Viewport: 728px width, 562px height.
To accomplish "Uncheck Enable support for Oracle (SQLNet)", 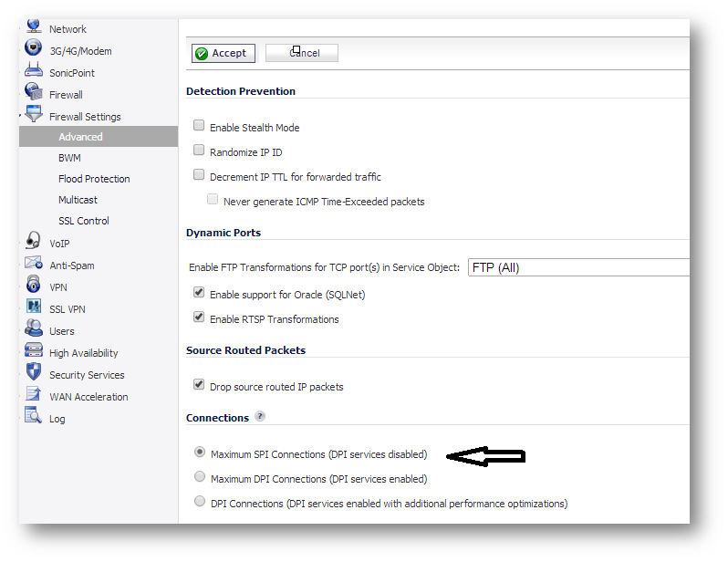I will coord(199,292).
